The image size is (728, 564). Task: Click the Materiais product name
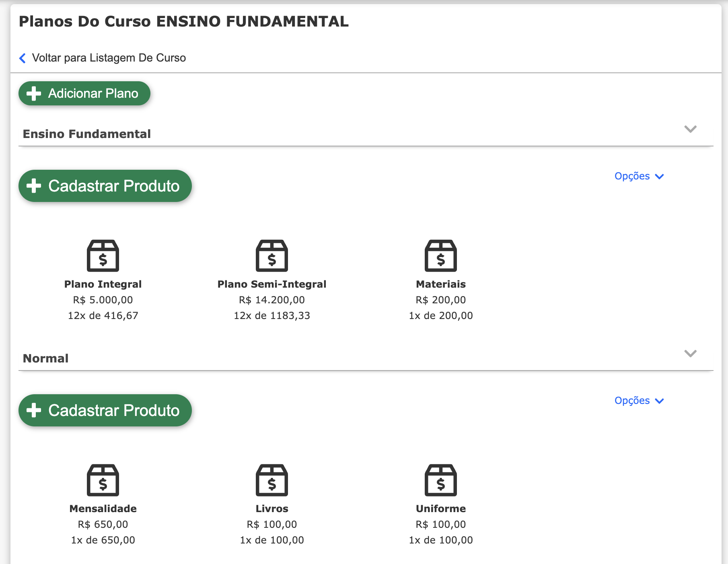pos(441,284)
